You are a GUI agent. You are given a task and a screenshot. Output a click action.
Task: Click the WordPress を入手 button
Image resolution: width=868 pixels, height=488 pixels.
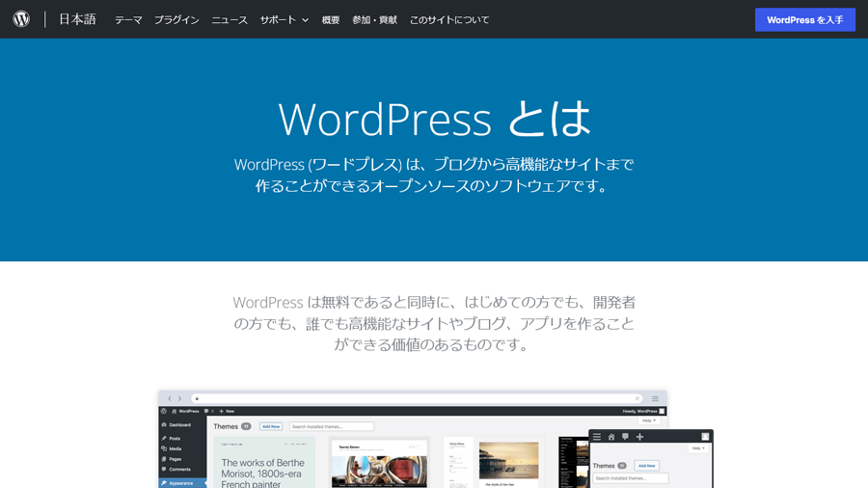coord(804,19)
